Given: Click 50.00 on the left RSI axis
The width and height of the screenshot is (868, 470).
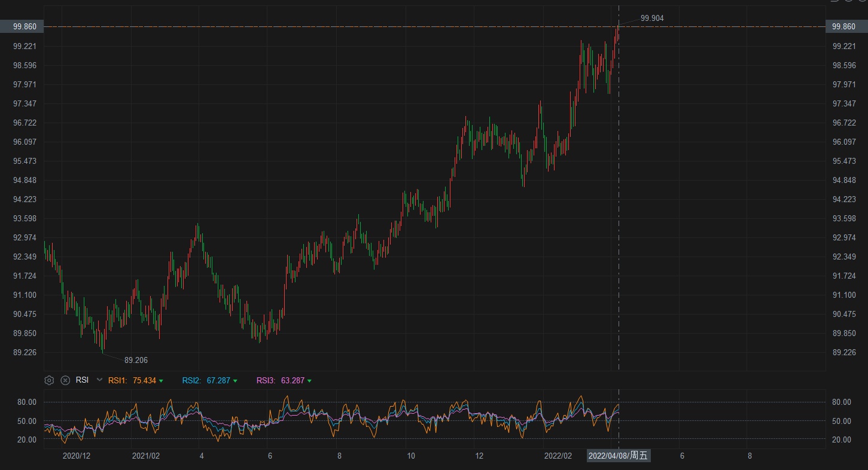Looking at the screenshot, I should pos(27,421).
